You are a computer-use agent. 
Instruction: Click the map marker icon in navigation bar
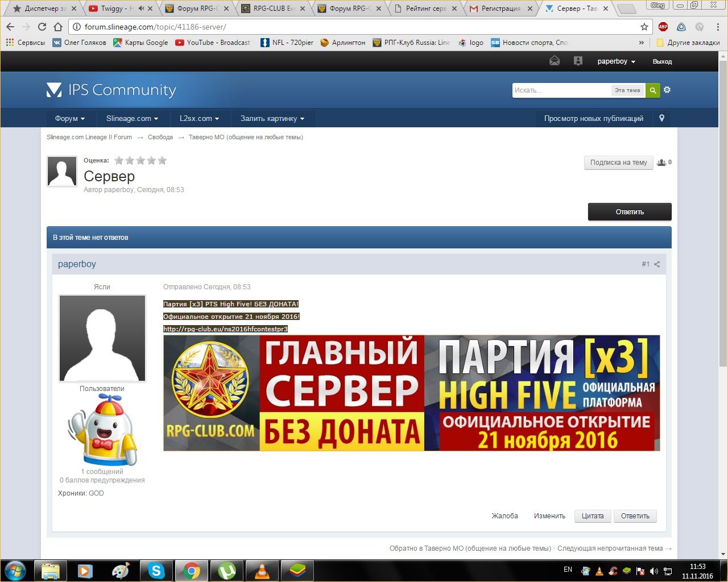click(661, 118)
